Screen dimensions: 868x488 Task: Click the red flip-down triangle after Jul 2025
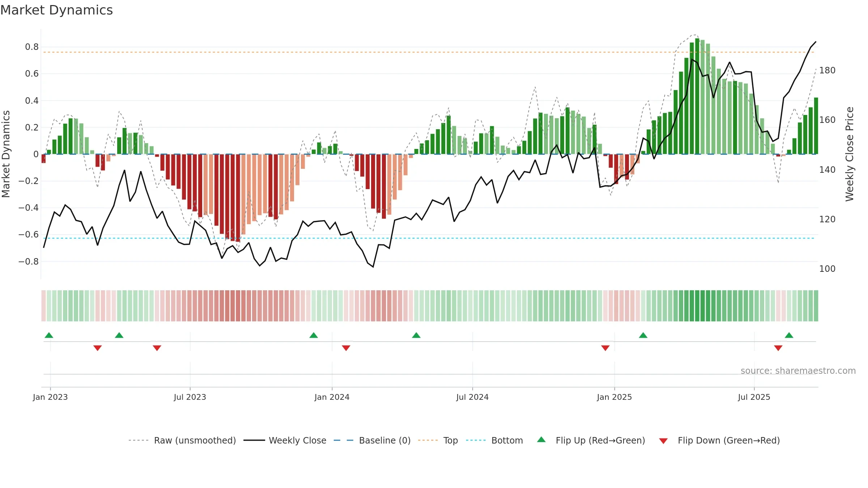[778, 348]
